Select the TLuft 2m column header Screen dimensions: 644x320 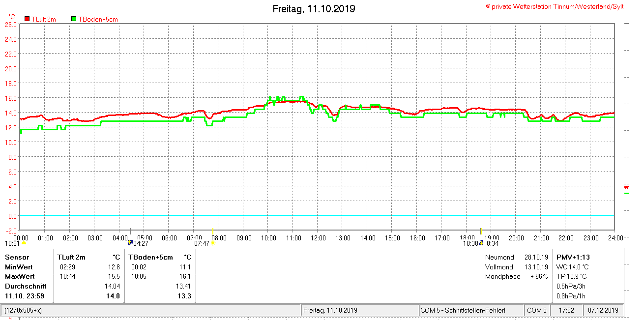click(71, 257)
